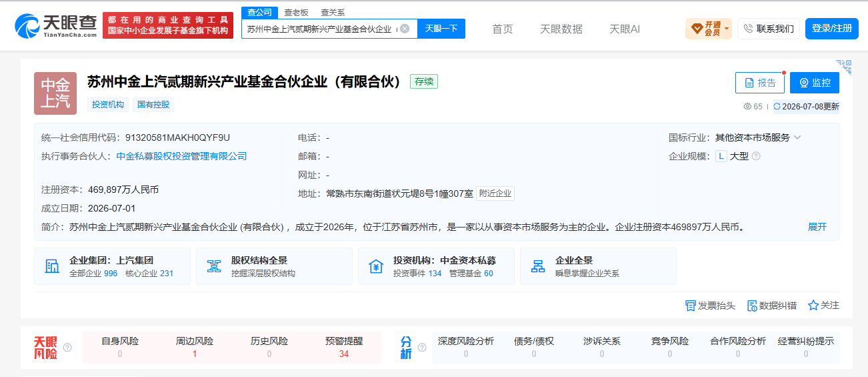The image size is (868, 377).
Task: Click the 中金上汽 company logo
Action: [x=55, y=93]
